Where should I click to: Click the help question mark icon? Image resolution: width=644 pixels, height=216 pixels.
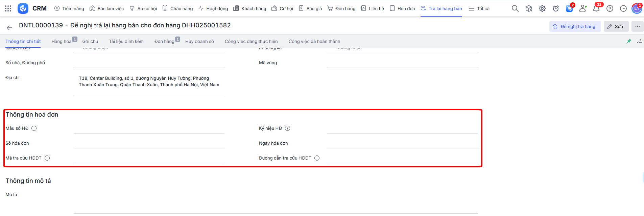pos(610,8)
